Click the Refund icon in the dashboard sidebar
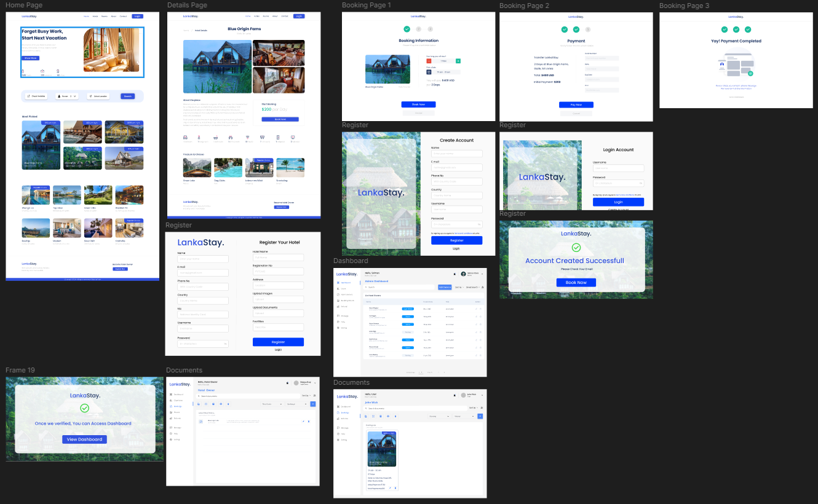The image size is (818, 504). coord(338,307)
